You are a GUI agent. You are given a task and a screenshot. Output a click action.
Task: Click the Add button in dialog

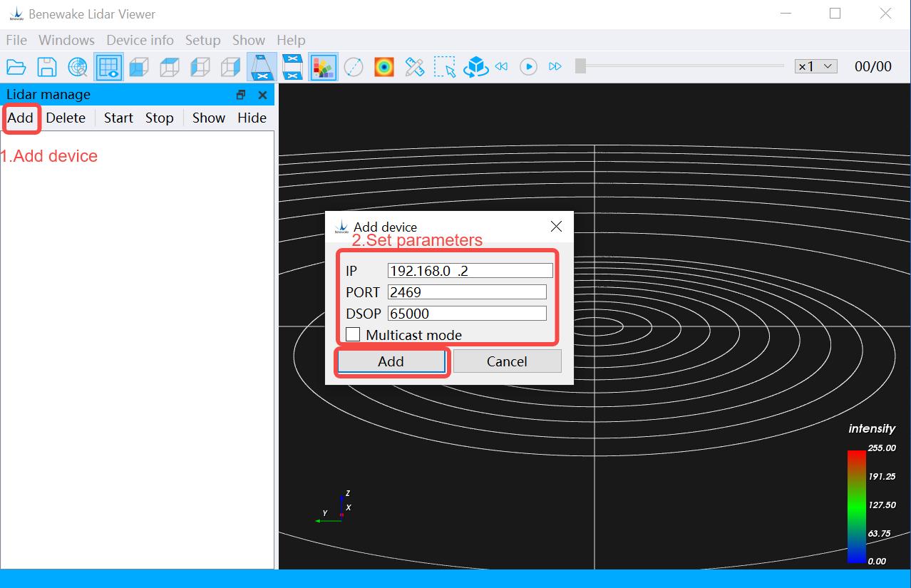point(391,361)
